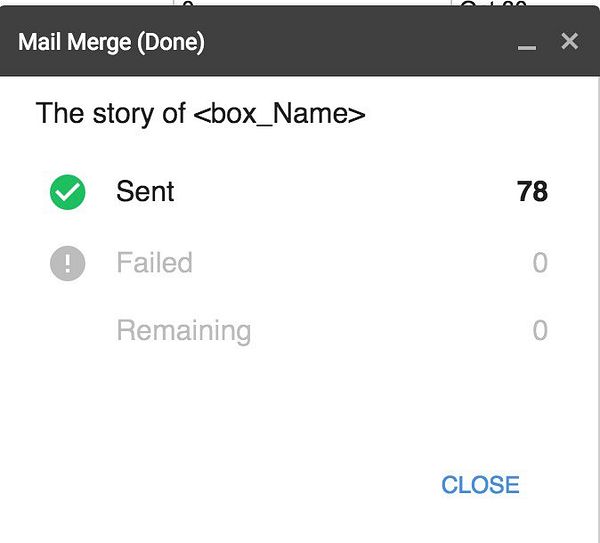Click the gray Failed exclamation icon
The width and height of the screenshot is (600, 543).
point(67,264)
